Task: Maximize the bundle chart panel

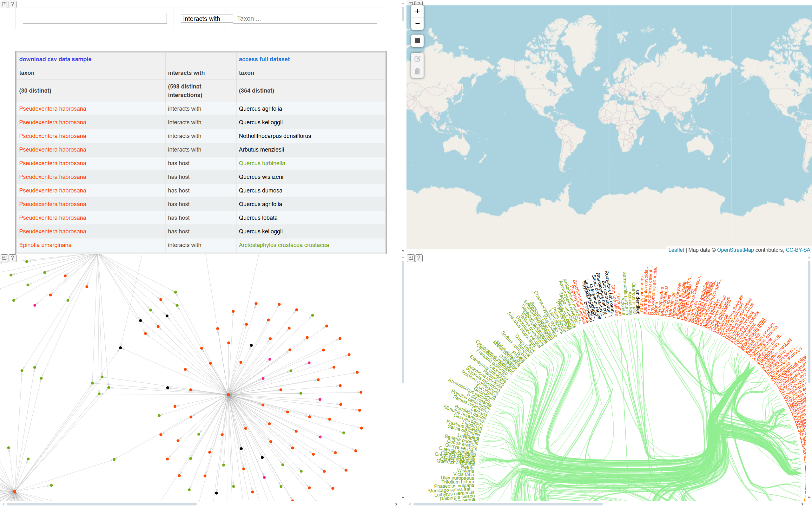Action: (411, 258)
